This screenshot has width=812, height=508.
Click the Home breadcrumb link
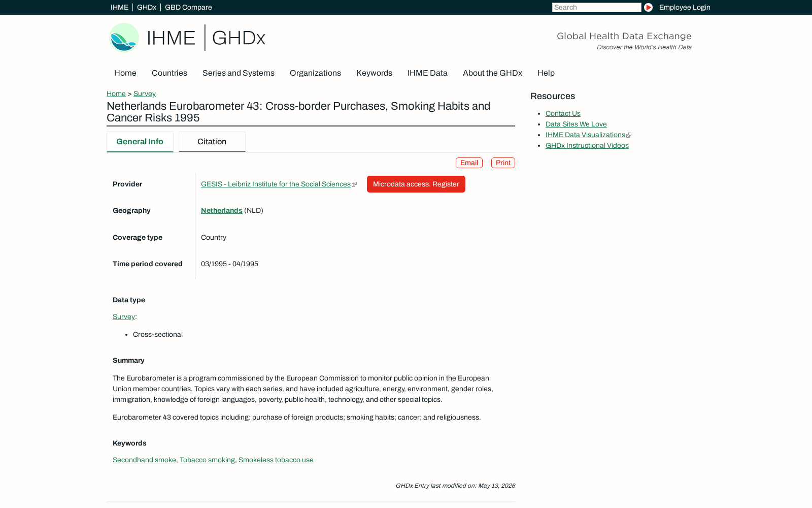(116, 93)
